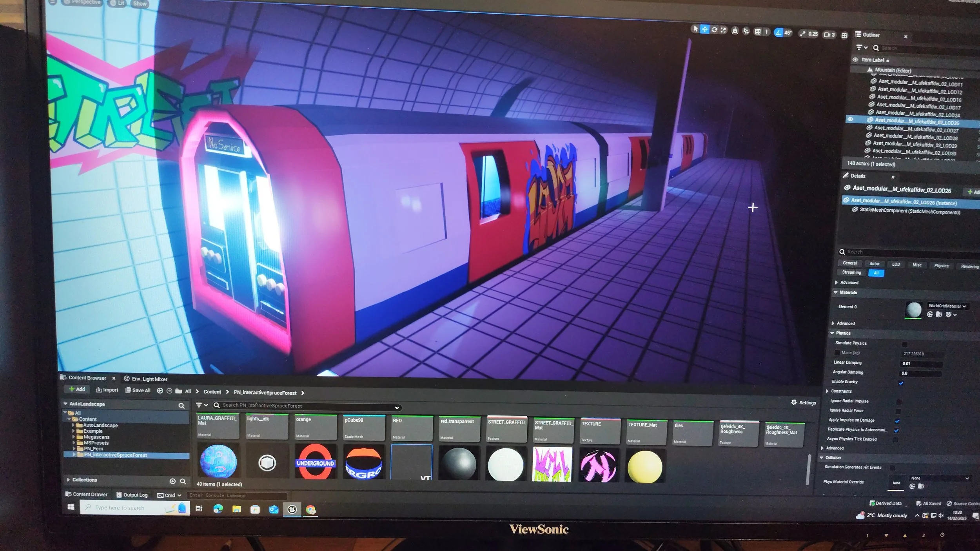Image resolution: width=980 pixels, height=551 pixels.
Task: Toggle Apply Impulse on Damage checkbox
Action: (897, 421)
